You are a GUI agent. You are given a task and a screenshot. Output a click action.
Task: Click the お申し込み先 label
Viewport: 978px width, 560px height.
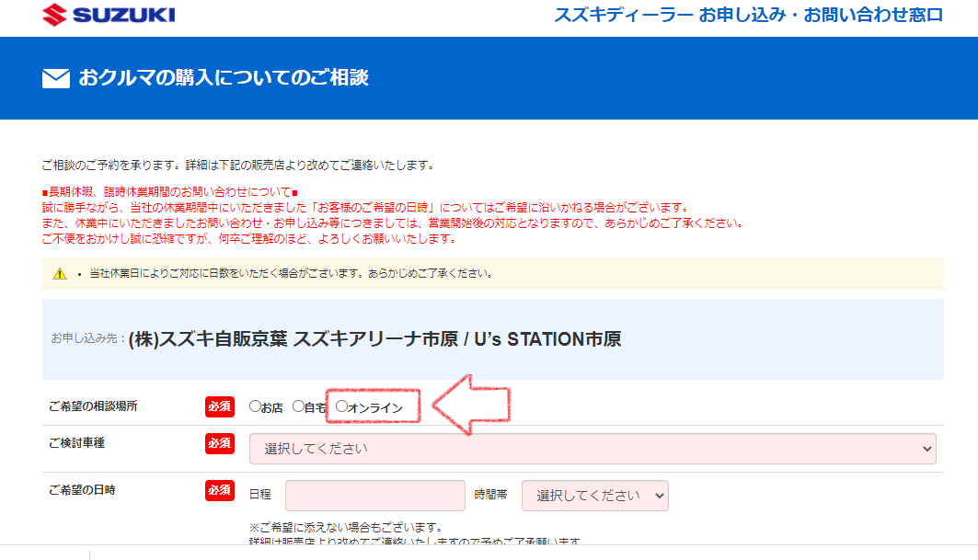(x=88, y=338)
